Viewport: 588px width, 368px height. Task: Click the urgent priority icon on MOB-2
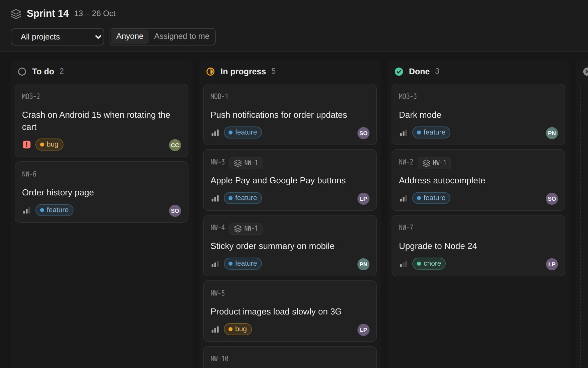point(27,145)
